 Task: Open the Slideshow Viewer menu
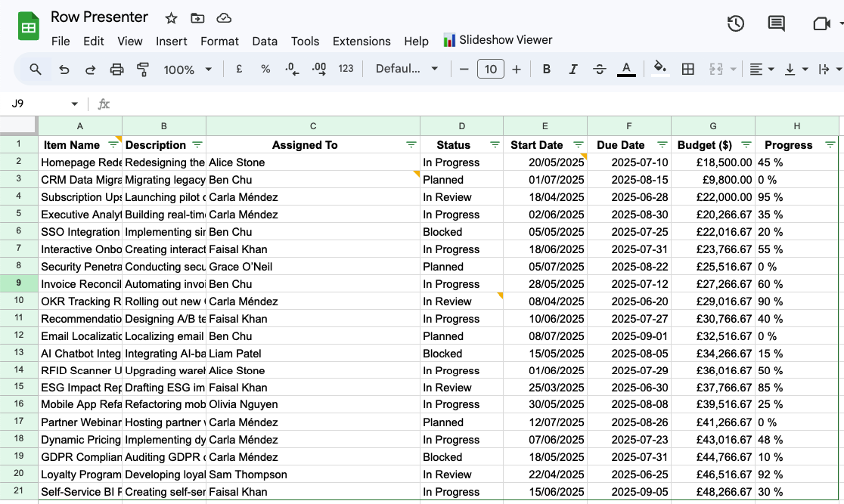click(x=498, y=40)
